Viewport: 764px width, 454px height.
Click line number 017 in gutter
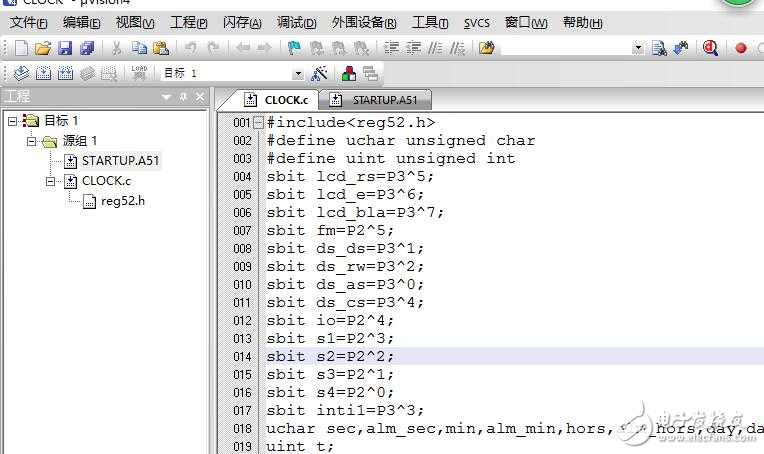pyautogui.click(x=242, y=411)
